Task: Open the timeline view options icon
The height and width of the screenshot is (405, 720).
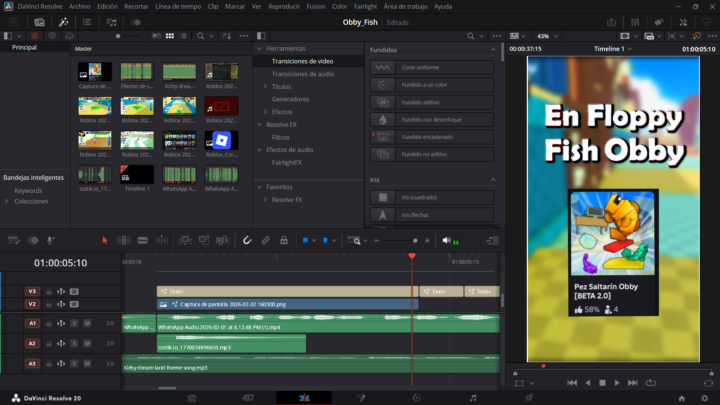Action: tap(354, 240)
